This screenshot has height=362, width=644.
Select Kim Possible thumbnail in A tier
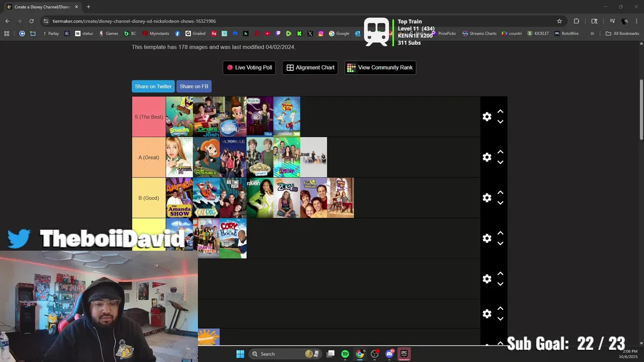tap(206, 157)
